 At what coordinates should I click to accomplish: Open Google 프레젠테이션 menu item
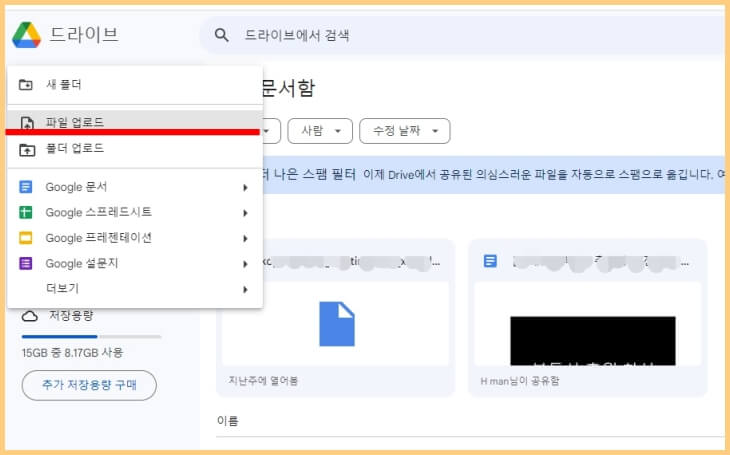[135, 238]
